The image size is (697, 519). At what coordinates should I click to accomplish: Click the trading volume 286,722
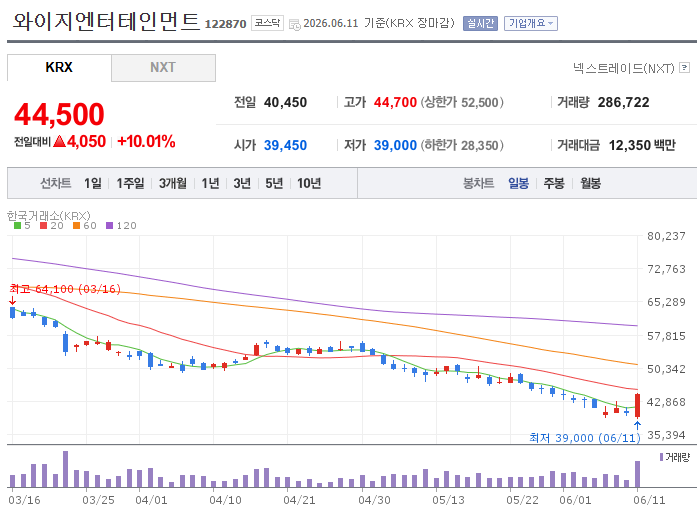click(623, 103)
